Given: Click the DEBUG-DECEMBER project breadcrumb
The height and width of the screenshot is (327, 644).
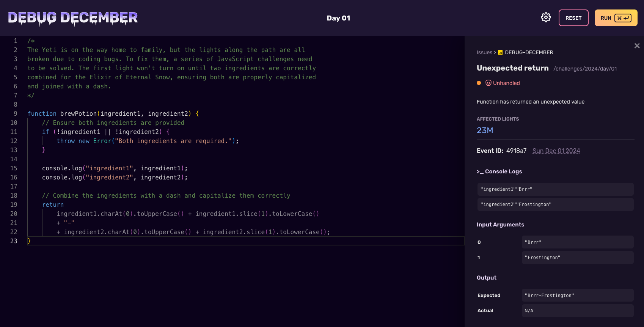Looking at the screenshot, I should click(529, 52).
